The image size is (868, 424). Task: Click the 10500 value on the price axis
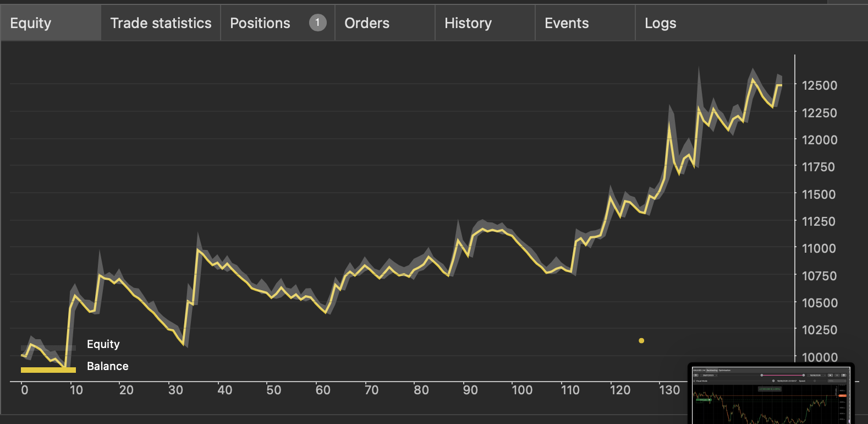[820, 303]
